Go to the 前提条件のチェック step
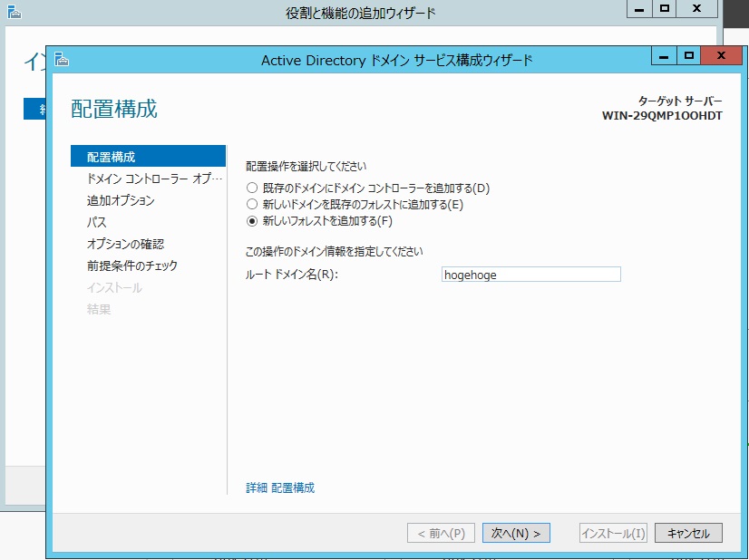Viewport: 749px width, 560px height. click(131, 266)
